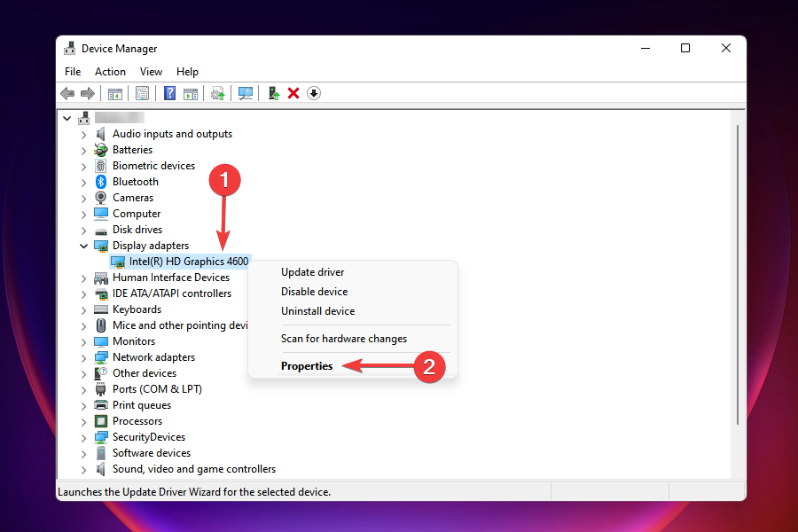This screenshot has width=798, height=532.
Task: Select the Bluetooth label
Action: point(136,182)
